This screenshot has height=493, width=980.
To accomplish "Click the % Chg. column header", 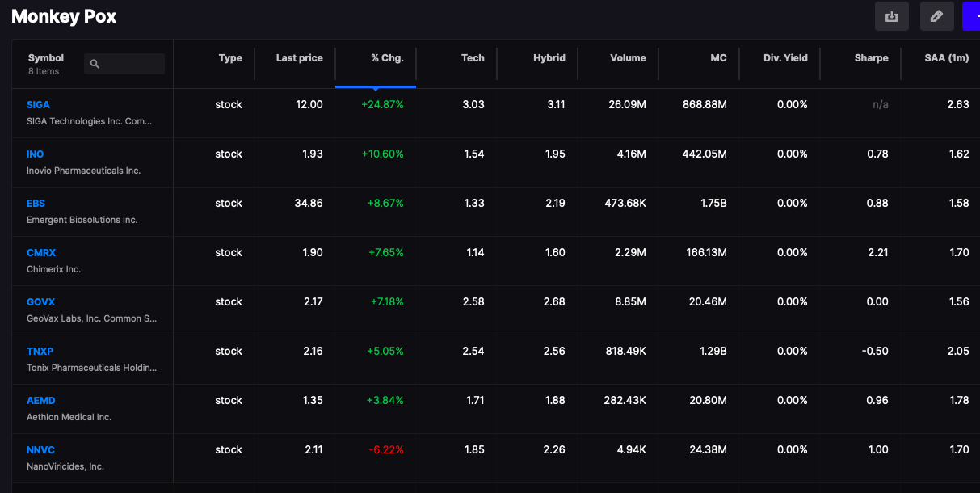I will [x=387, y=58].
